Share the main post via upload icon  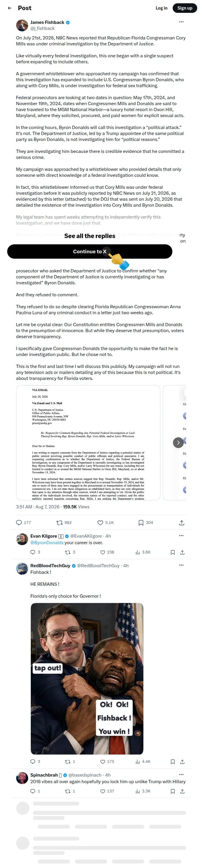[182, 523]
